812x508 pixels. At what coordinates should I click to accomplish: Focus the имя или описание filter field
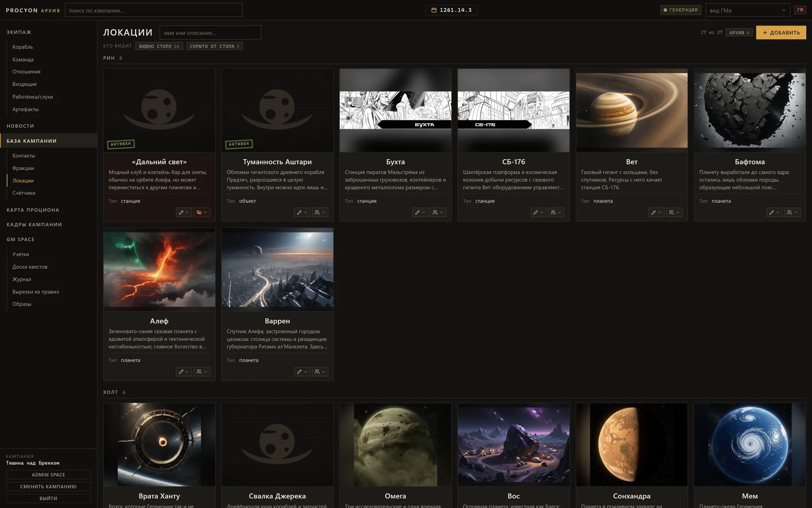[210, 33]
